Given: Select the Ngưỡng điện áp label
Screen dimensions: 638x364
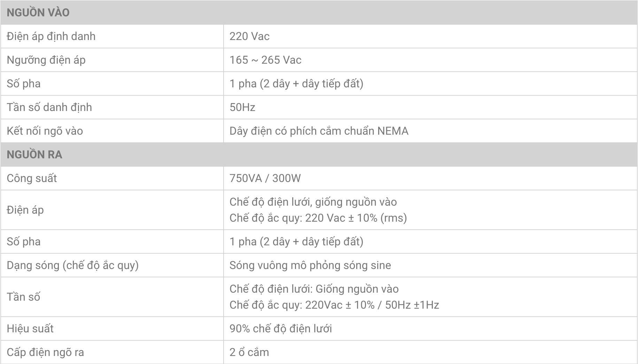Looking at the screenshot, I should pos(46,60).
